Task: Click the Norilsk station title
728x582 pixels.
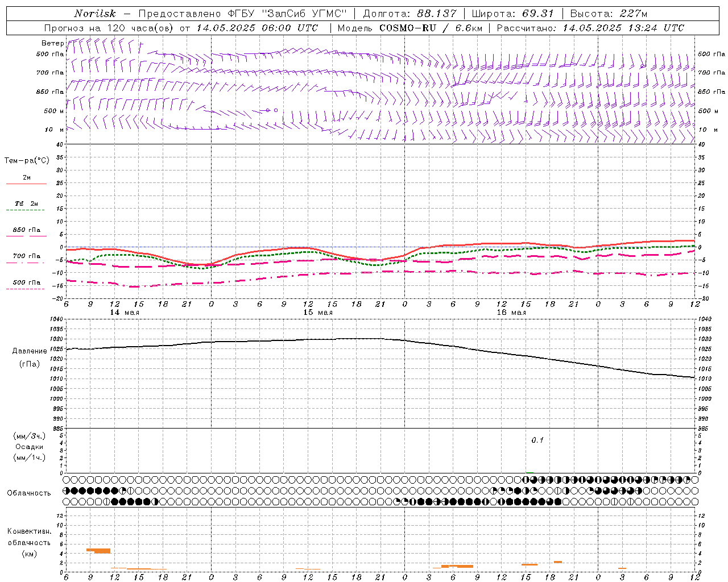Action: 95,14
